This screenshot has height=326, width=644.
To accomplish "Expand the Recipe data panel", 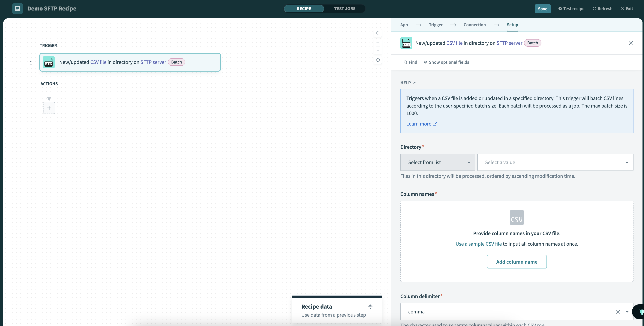I will (370, 307).
